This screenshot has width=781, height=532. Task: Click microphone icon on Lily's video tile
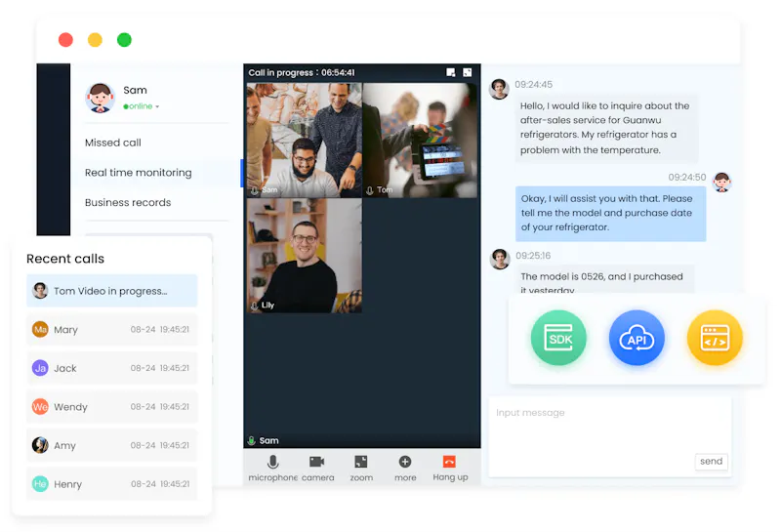point(255,306)
